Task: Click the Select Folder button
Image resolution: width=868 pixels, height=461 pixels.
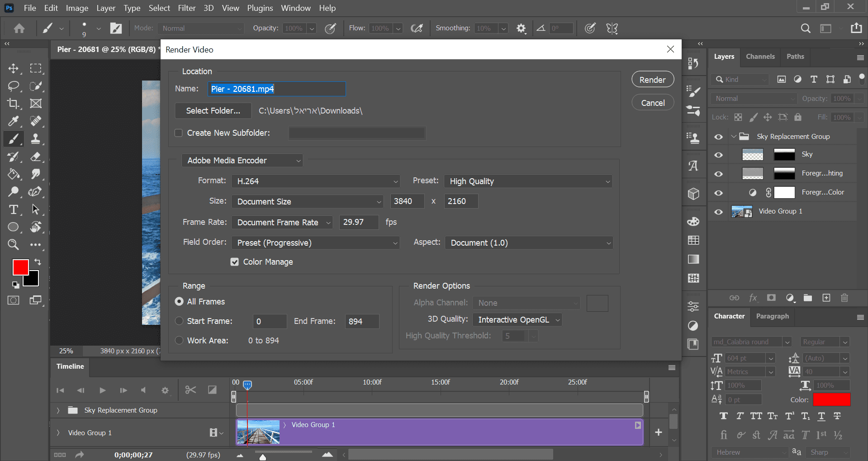Action: point(213,111)
